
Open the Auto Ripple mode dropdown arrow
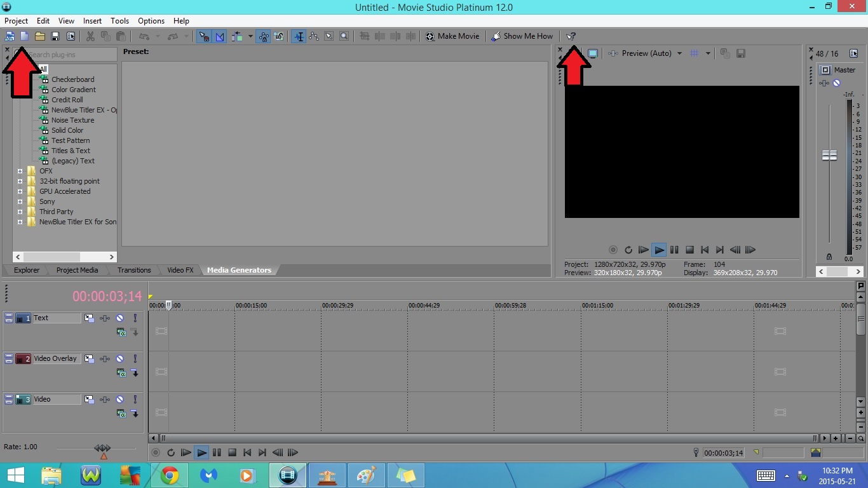250,36
